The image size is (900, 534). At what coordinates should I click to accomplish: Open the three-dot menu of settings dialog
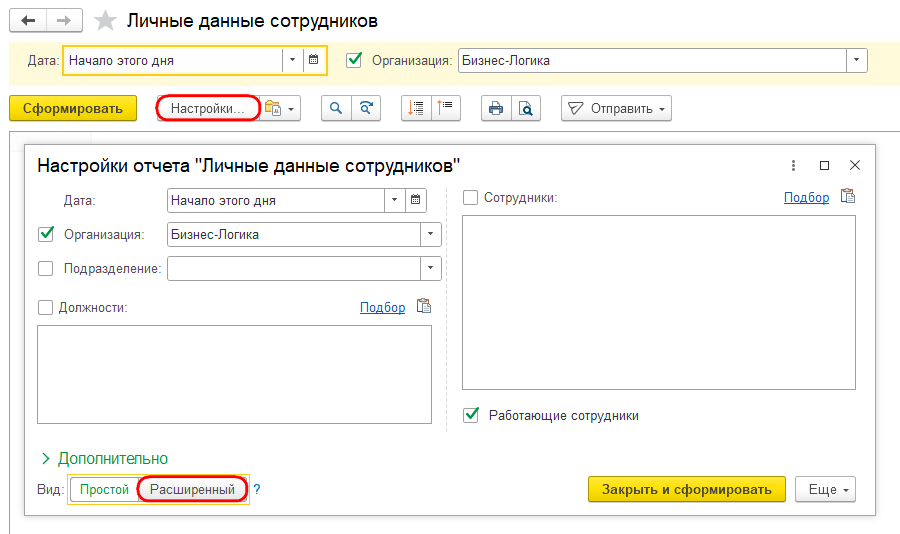793,165
